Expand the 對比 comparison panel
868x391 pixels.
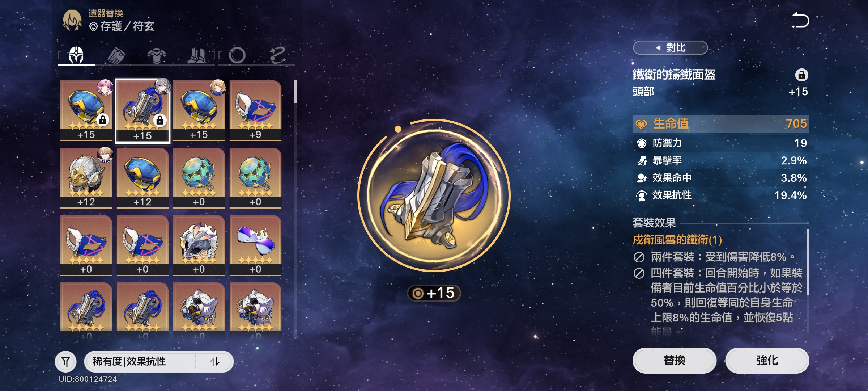(x=670, y=48)
